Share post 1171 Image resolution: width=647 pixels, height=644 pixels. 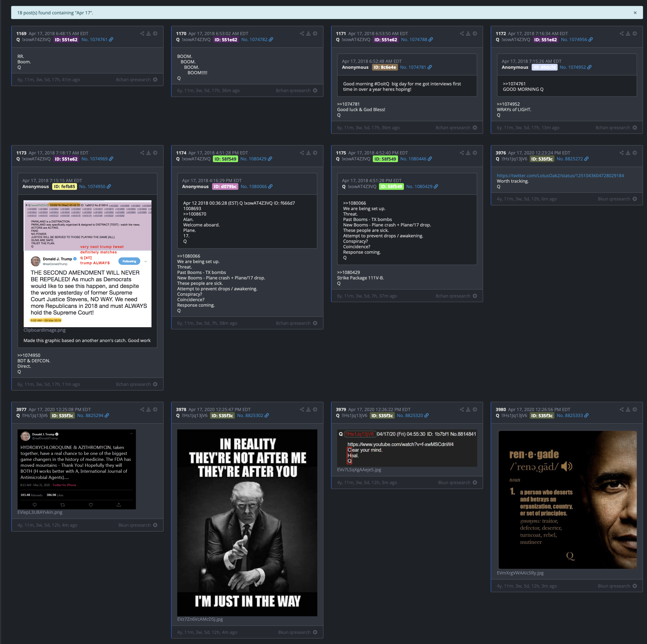click(462, 33)
